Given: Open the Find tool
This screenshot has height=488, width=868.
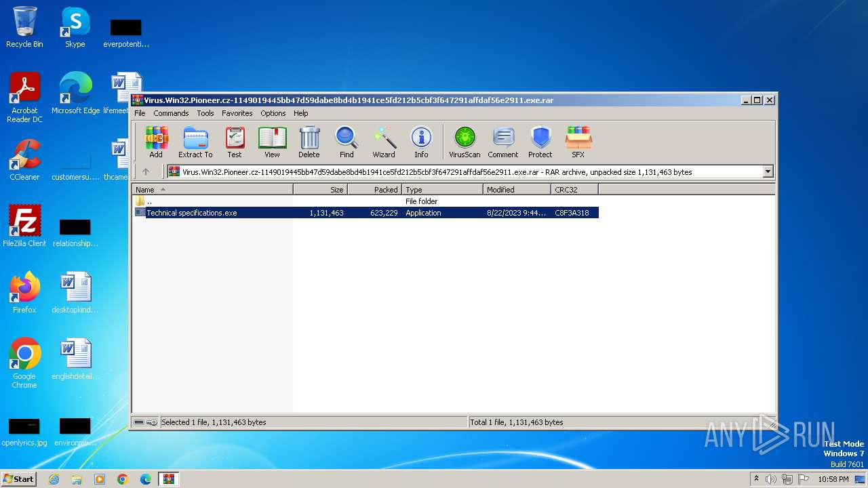Looking at the screenshot, I should click(347, 142).
